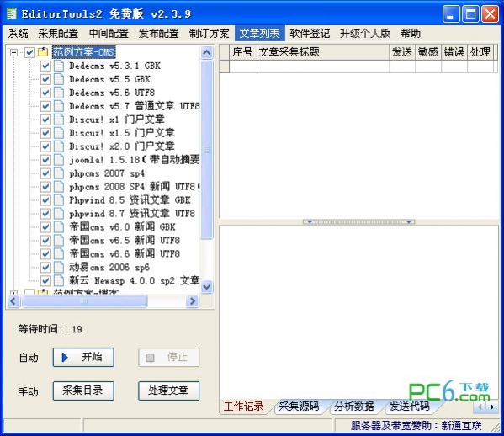Click document icon beside 帝国cms v6.6 新闻

click(59, 253)
